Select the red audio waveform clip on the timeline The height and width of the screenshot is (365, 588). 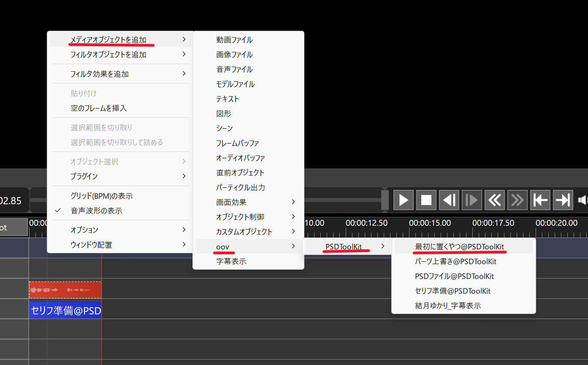point(65,290)
